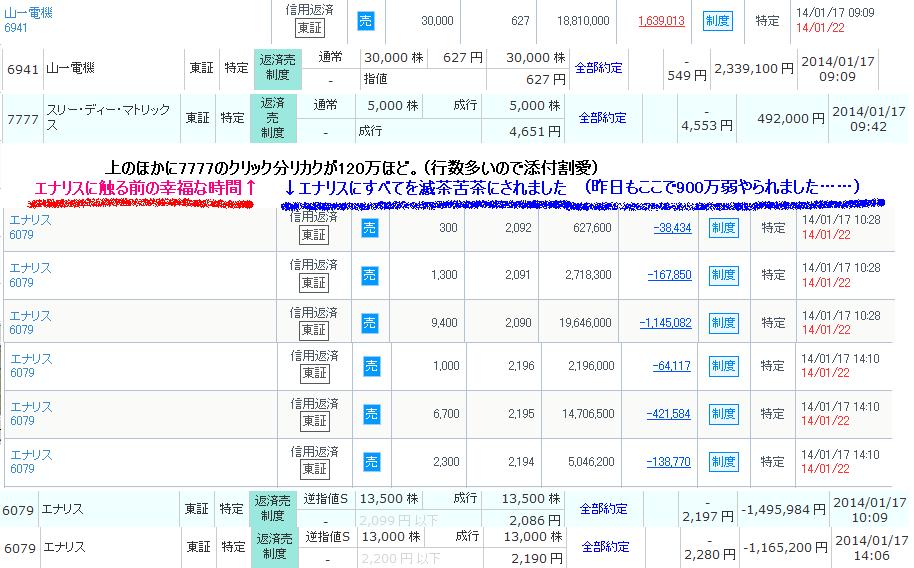Screen dimensions: 914x568
Task: Click the -167,850 loss link
Action: pyautogui.click(x=669, y=275)
